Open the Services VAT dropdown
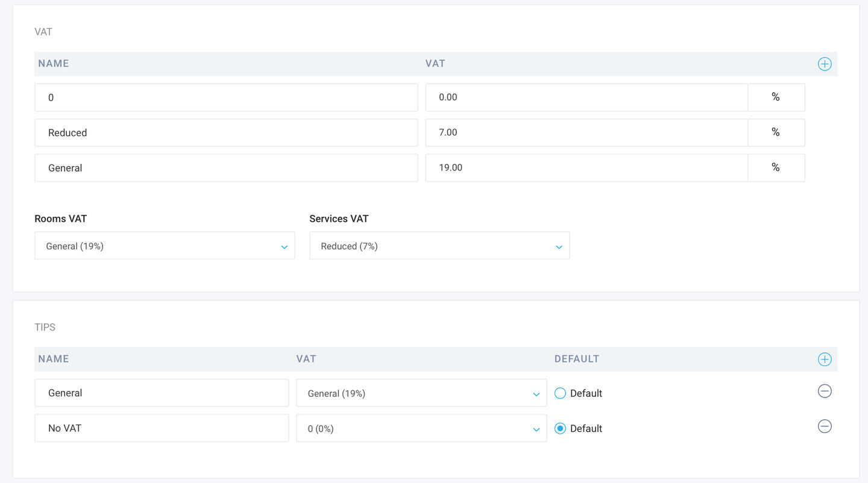Screen dimensions: 868x483 [439, 246]
